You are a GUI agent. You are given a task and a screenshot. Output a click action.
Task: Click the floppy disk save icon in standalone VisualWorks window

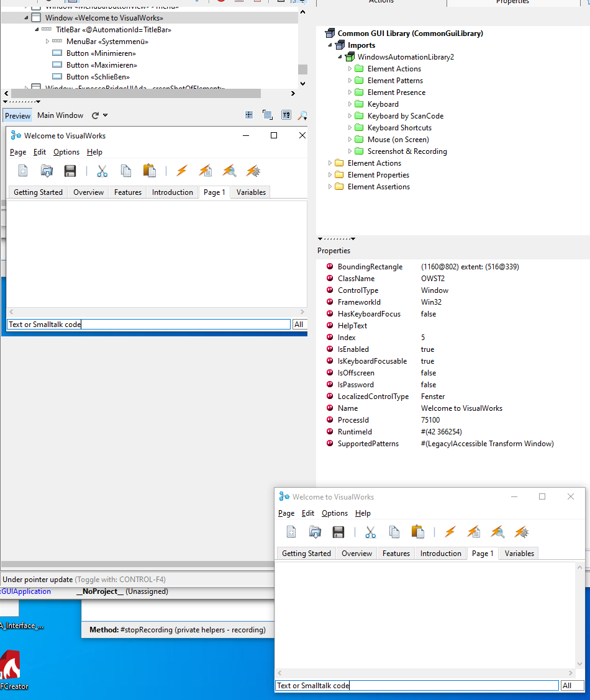[x=338, y=532]
